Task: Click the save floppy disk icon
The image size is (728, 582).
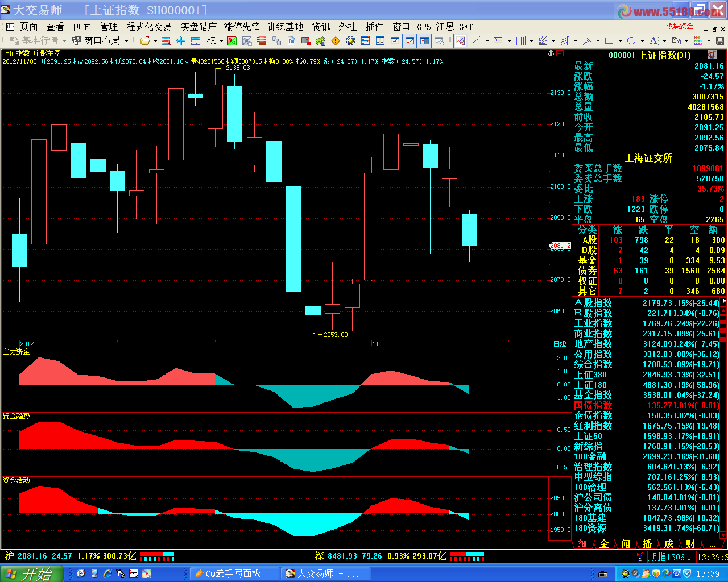Action: (x=719, y=41)
